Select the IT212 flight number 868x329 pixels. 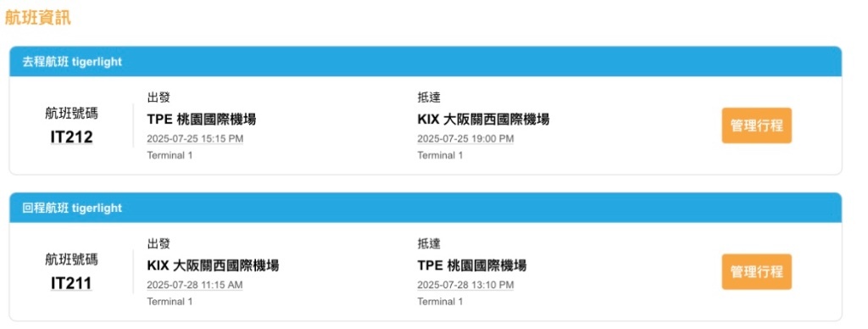[71, 137]
